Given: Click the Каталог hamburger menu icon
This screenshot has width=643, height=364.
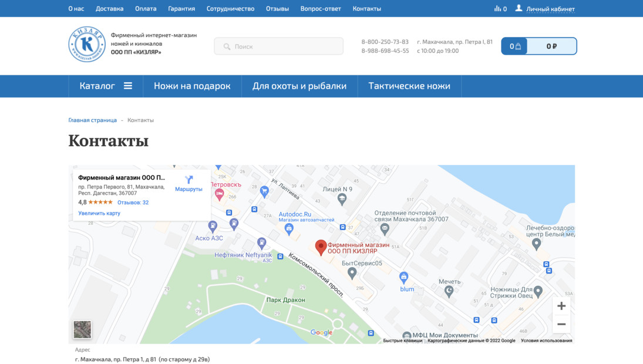Looking at the screenshot, I should pos(128,86).
